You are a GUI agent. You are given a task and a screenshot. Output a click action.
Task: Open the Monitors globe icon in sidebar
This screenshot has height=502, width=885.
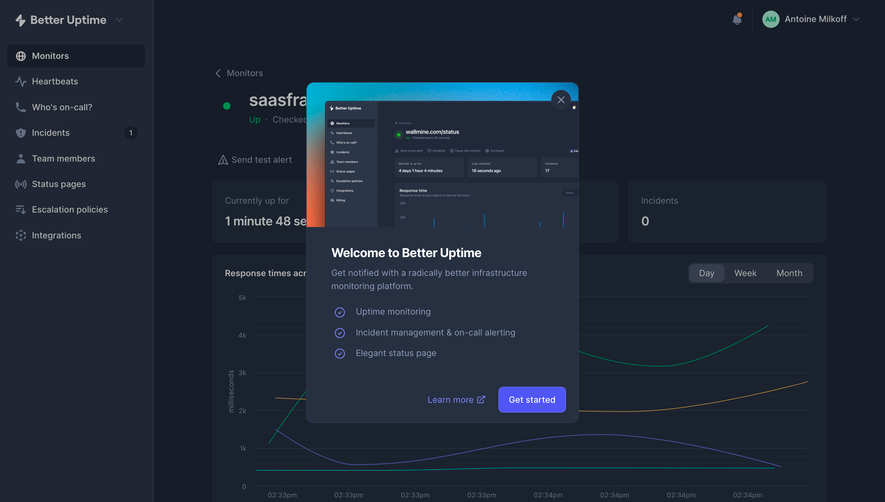21,56
